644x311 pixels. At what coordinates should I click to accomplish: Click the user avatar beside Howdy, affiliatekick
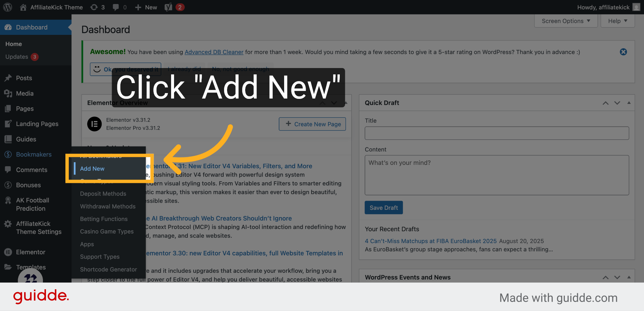click(636, 7)
